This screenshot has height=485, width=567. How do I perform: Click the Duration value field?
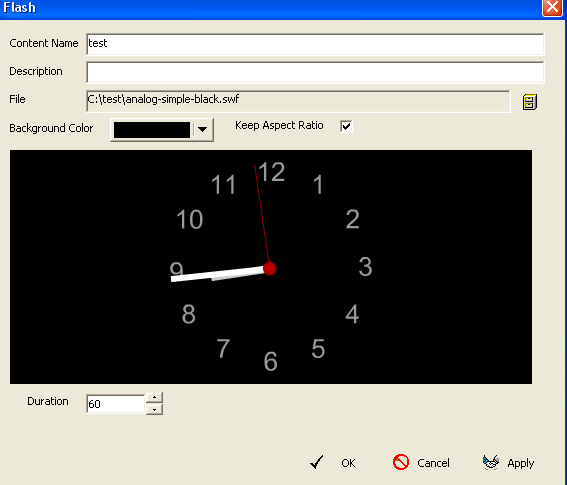116,403
